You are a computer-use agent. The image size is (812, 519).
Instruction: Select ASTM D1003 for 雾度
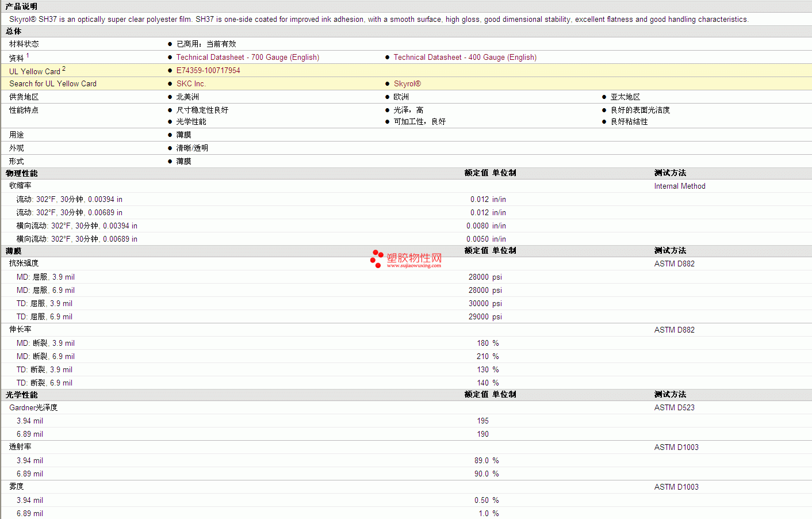(676, 487)
